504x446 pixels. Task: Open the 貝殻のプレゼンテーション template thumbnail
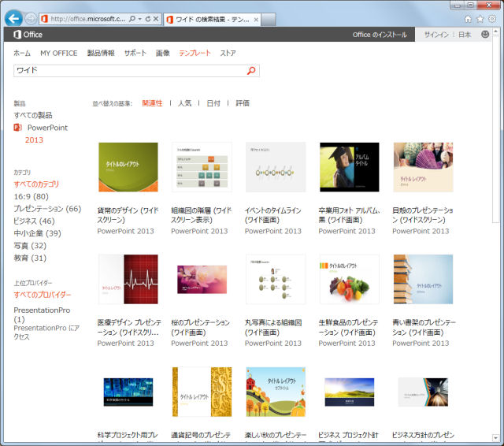click(423, 167)
